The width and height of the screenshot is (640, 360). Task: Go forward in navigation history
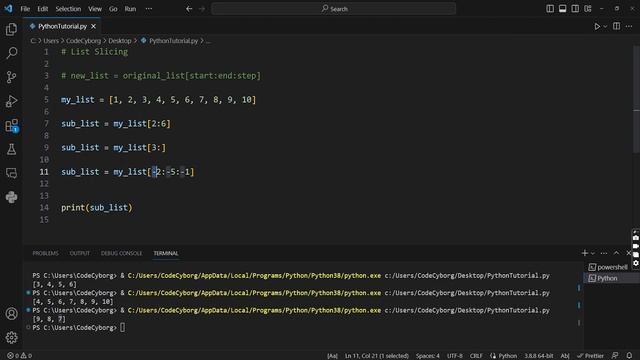click(x=202, y=9)
